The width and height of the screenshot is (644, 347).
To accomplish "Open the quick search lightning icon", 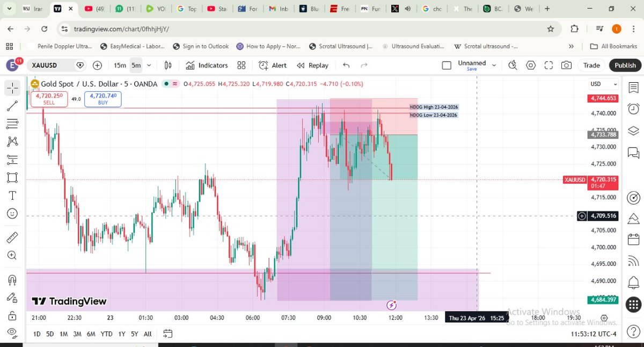I will [513, 66].
